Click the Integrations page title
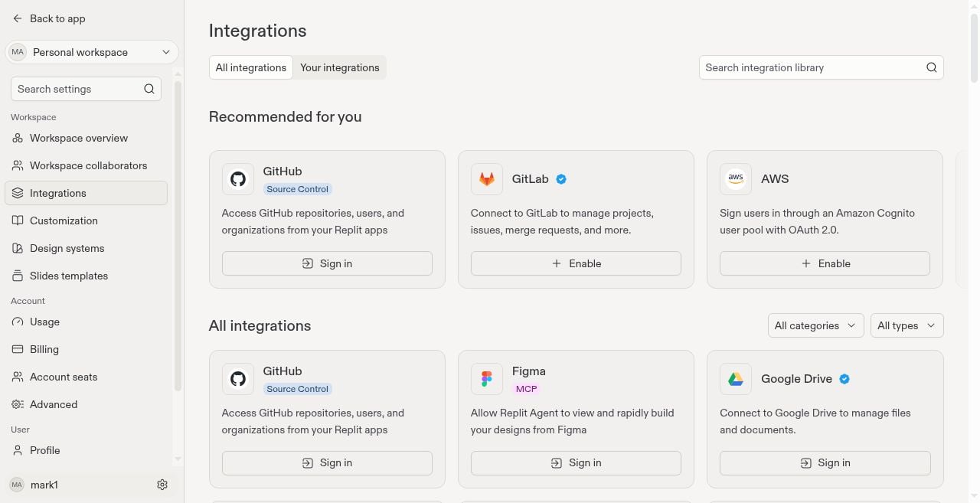980x503 pixels. 257,31
